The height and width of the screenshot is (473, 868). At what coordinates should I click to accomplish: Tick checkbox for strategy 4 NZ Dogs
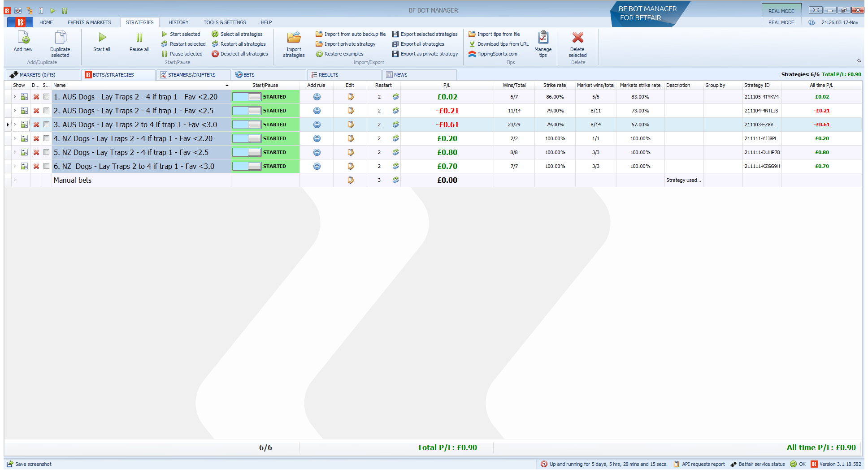47,138
